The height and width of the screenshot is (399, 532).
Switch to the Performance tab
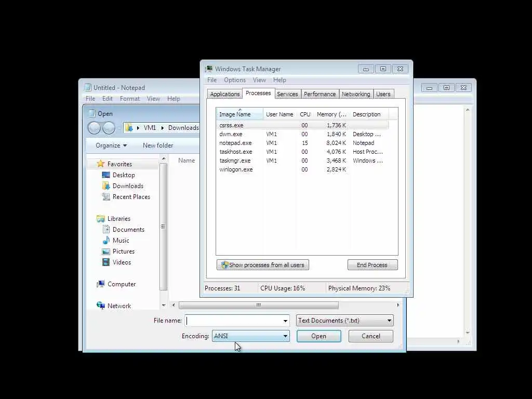tap(320, 94)
